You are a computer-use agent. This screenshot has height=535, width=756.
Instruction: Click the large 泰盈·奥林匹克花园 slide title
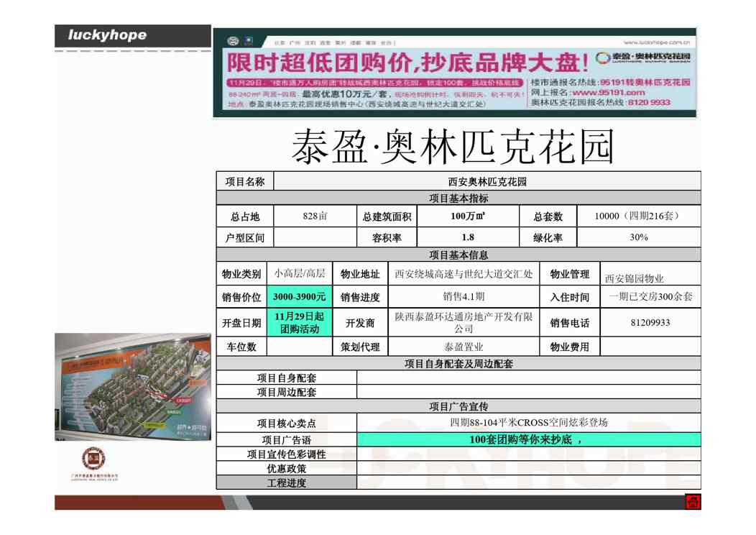point(453,147)
